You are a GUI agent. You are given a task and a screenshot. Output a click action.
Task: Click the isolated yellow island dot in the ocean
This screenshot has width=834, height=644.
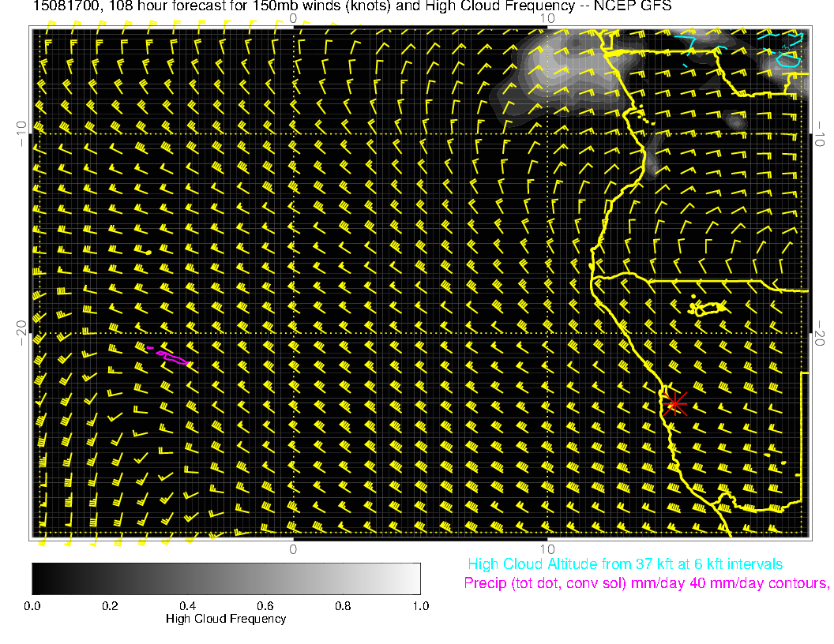[148, 252]
